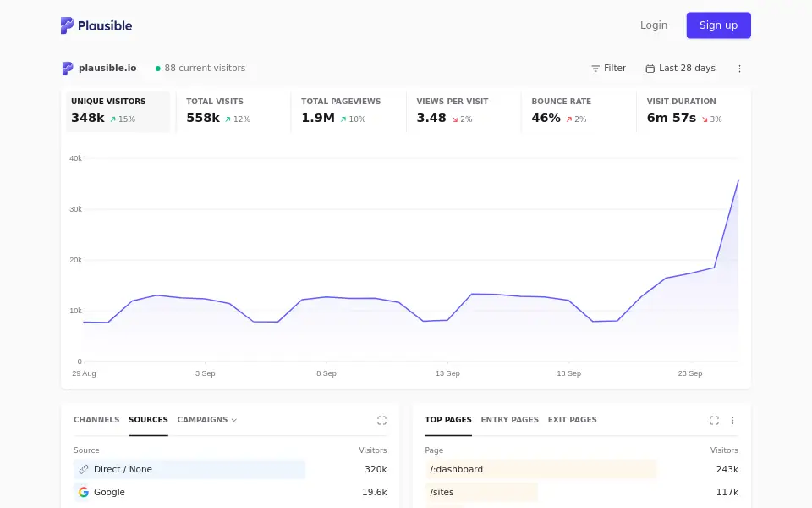The height and width of the screenshot is (508, 812).
Task: Select the Sources tab
Action: [x=148, y=420]
